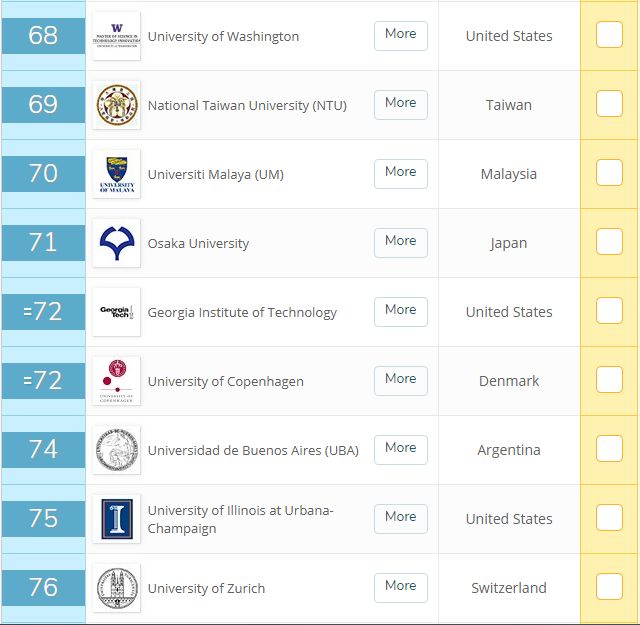Click the Universiti Malaya logo icon
The width and height of the screenshot is (640, 625).
[116, 174]
